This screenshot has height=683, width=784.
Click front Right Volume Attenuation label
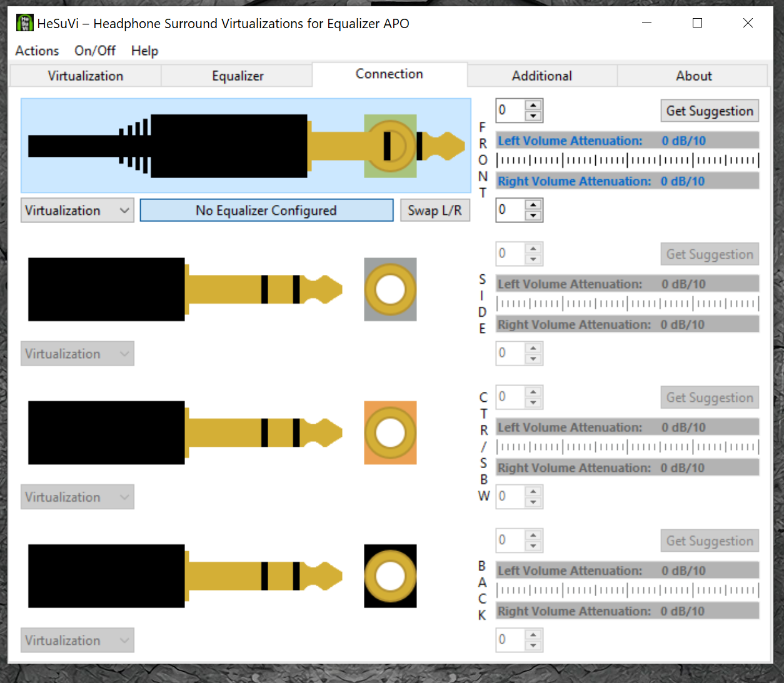575,181
